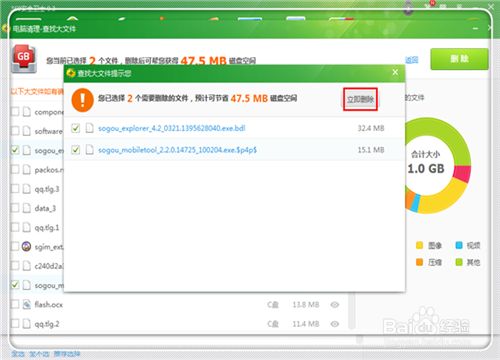This screenshot has height=360, width=500.
Task: Click the 合计大小 1.0 GB chart center
Action: 426,163
